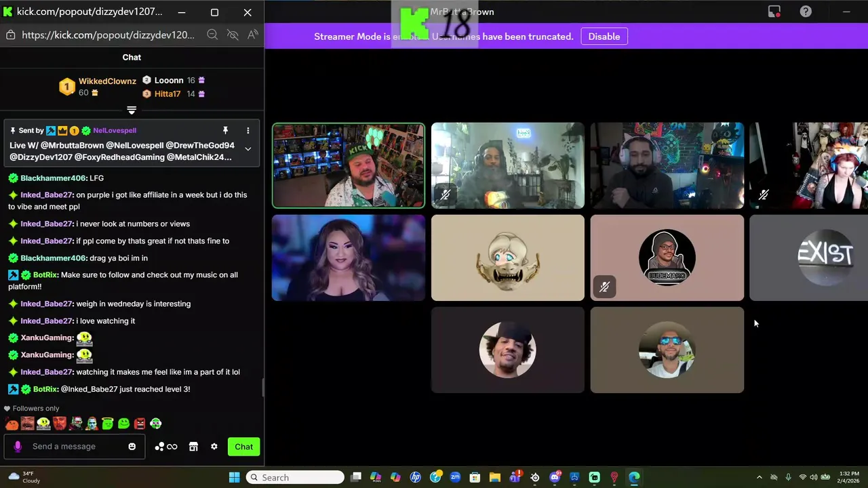The height and width of the screenshot is (488, 868).
Task: Open File Explorer from taskbar
Action: [495, 477]
